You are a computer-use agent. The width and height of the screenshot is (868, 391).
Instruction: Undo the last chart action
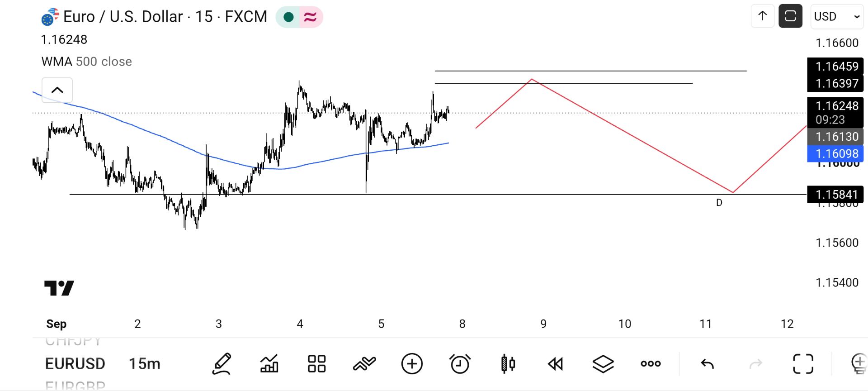[708, 364]
